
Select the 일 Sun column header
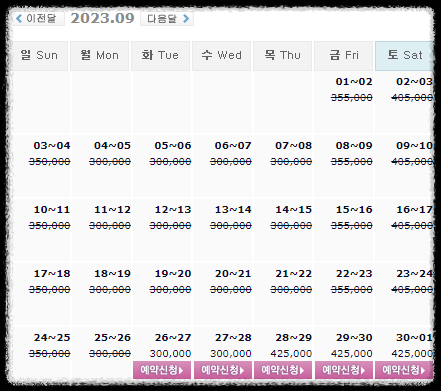(x=39, y=56)
